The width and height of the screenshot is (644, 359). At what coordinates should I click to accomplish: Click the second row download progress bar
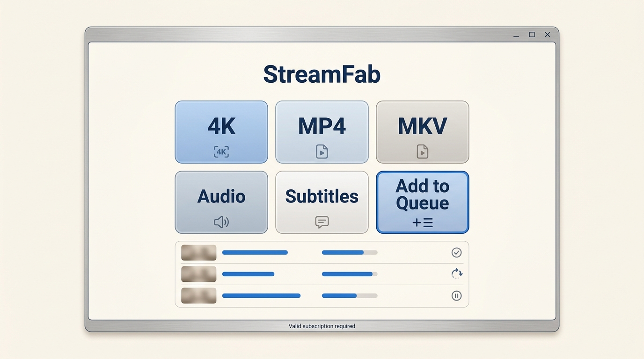coord(350,274)
